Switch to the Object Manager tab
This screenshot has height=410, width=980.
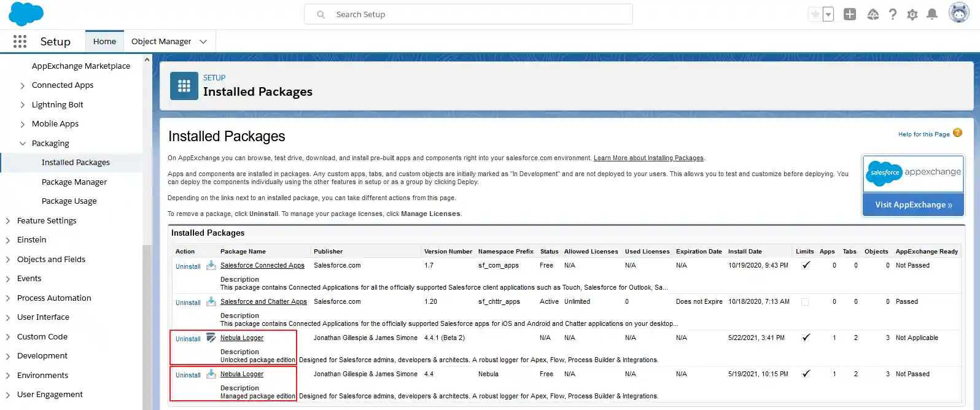coord(161,41)
